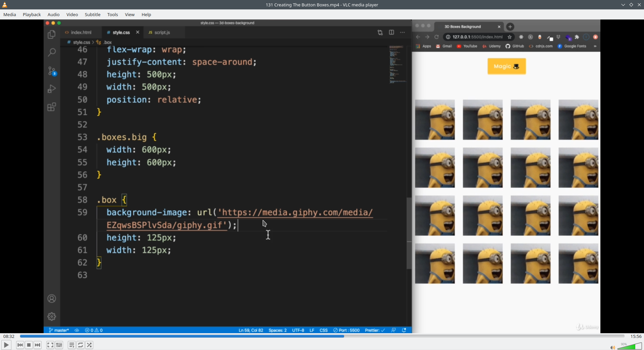Go back in the browser
This screenshot has height=350, width=644.
click(418, 37)
